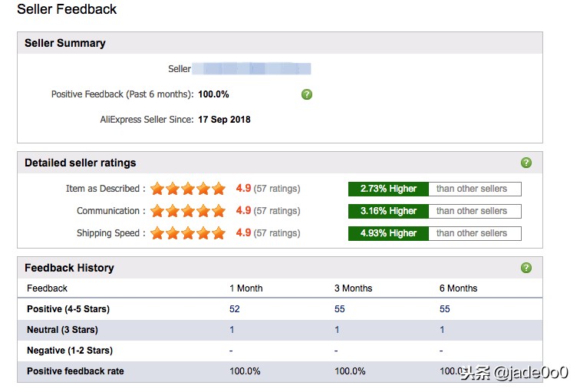Click the 2.73% Higher green bar
The image size is (580, 392).
[388, 189]
